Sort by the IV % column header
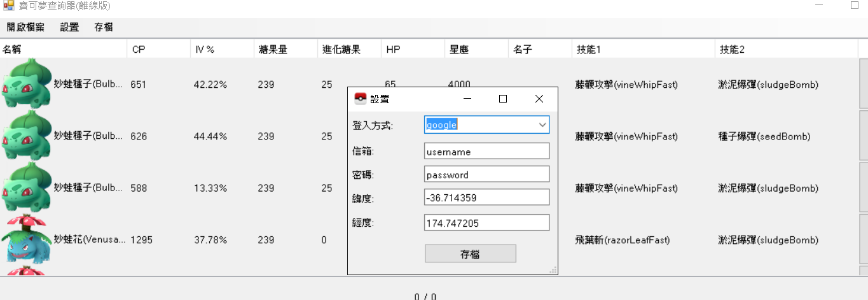 (x=222, y=49)
